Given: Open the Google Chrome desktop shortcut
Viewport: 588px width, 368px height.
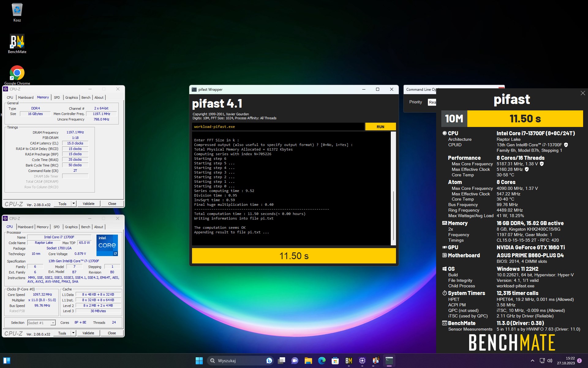Looking at the screenshot, I should 17,75.
